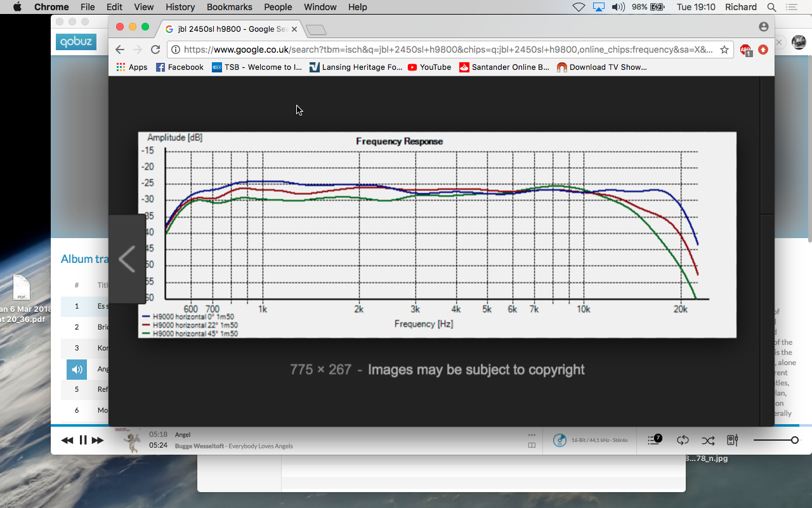Open the TSB bookmark
Viewport: 812px width, 508px height.
258,67
